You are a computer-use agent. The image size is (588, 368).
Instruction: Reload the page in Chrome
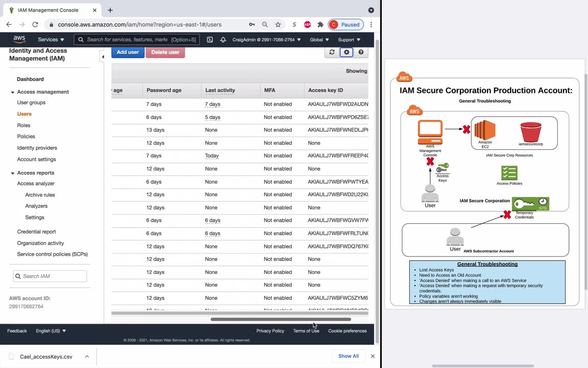click(x=35, y=25)
